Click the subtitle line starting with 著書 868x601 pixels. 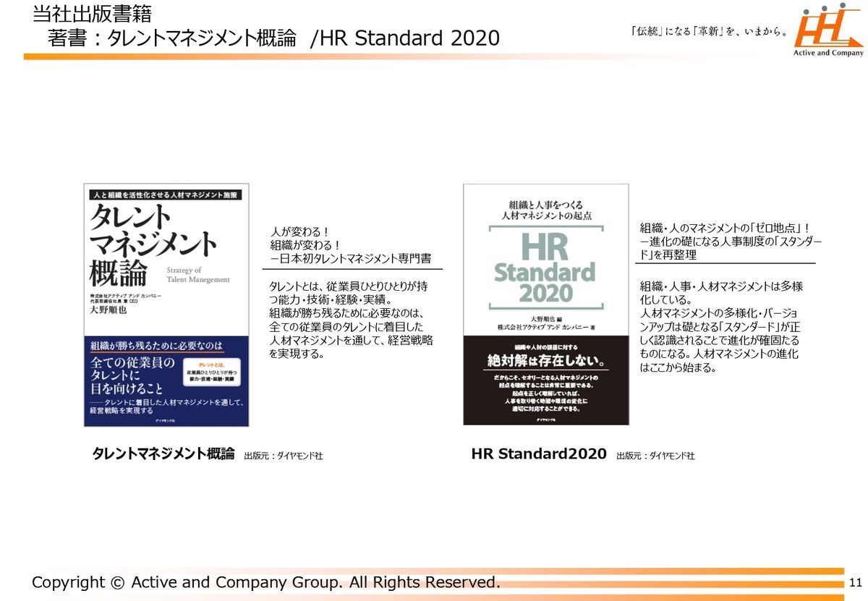[x=273, y=38]
